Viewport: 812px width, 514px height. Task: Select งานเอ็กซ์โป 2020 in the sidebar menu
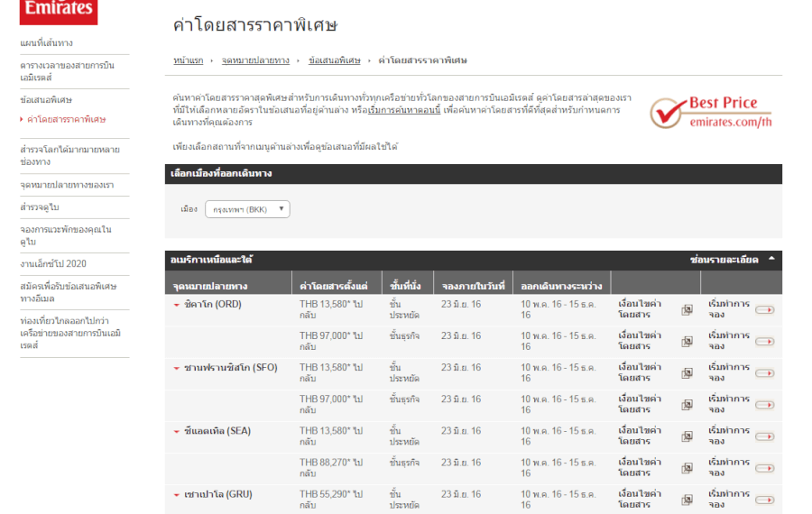53,263
